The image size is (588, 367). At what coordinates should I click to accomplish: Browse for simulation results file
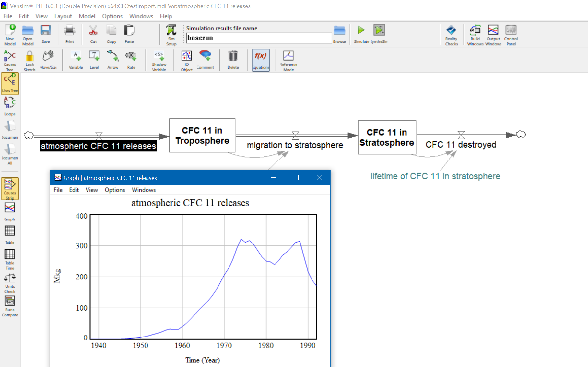click(339, 34)
